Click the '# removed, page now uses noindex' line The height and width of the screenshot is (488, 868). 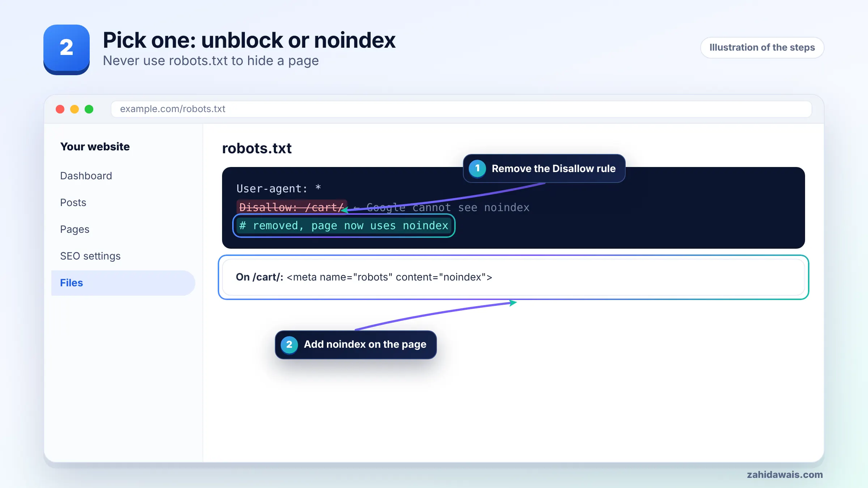(344, 226)
